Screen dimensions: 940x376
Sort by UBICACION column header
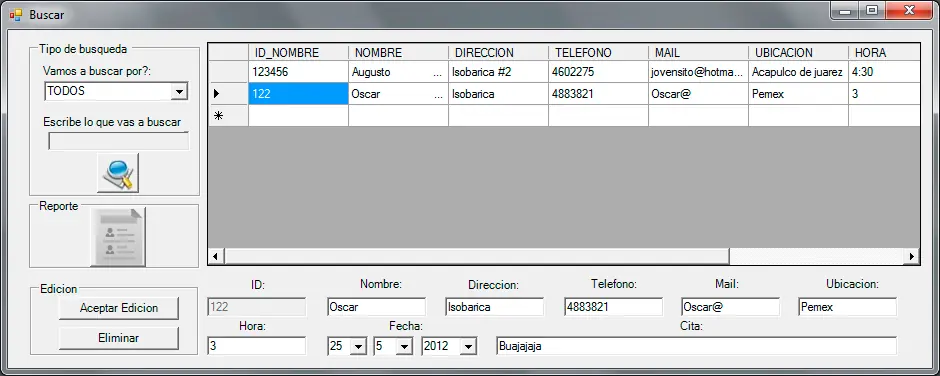pos(798,53)
